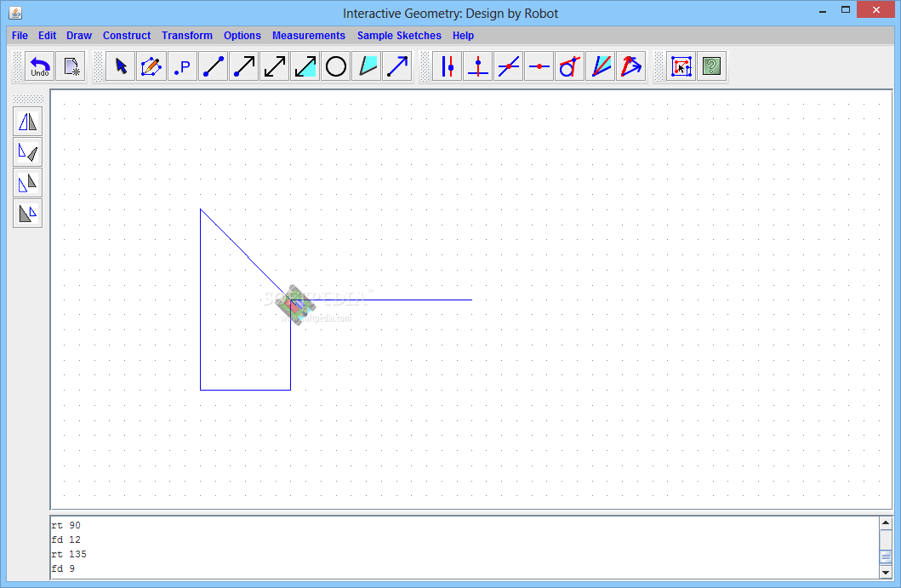Click the red vector sum icon
The image size is (901, 588).
pyautogui.click(x=631, y=66)
